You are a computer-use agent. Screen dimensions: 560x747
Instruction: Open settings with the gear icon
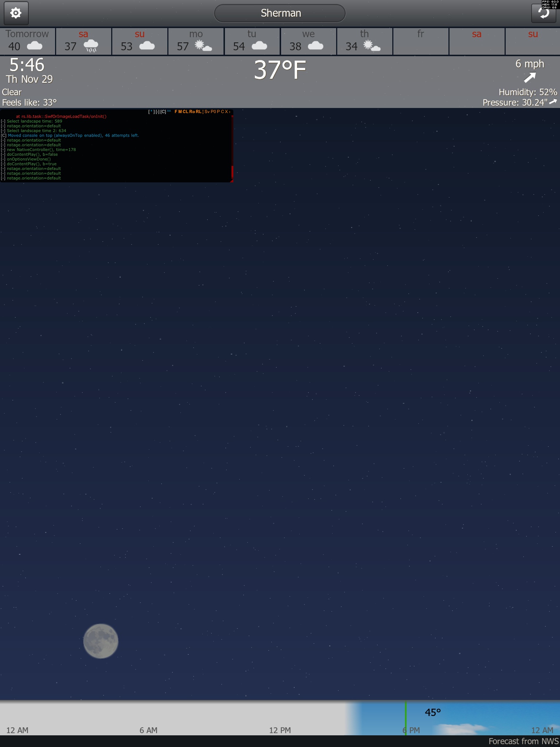pyautogui.click(x=16, y=13)
